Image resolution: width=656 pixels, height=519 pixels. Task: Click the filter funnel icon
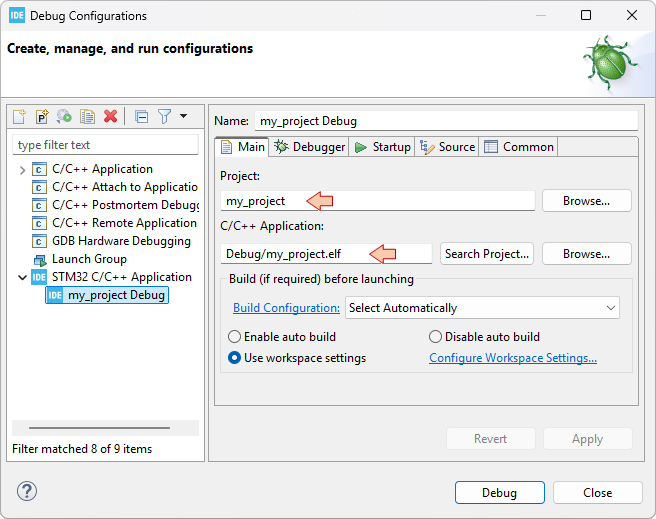point(165,117)
